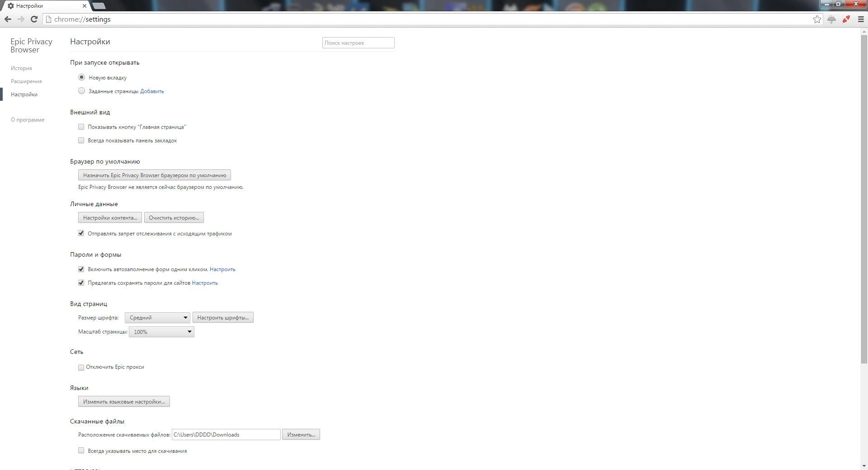Restore down the browser window
The width and height of the screenshot is (868, 470).
pos(839,4)
